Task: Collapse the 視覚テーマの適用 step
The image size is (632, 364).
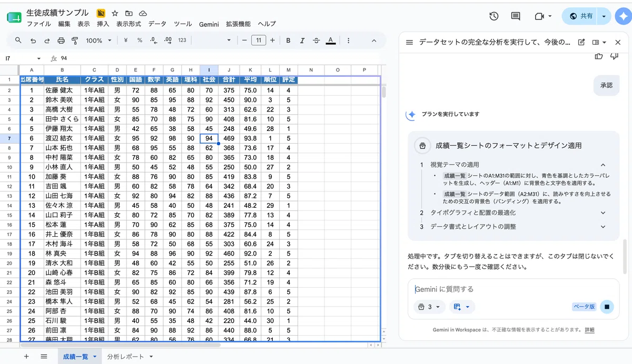Action: point(603,165)
